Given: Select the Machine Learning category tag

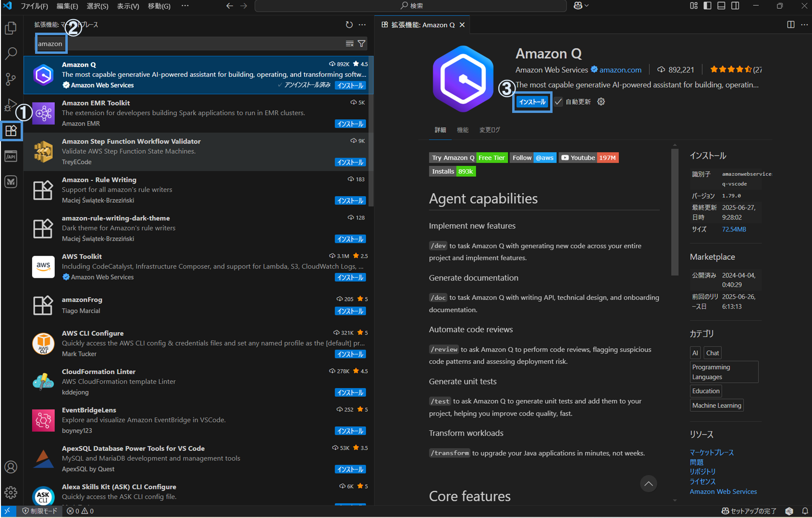Looking at the screenshot, I should tap(716, 406).
